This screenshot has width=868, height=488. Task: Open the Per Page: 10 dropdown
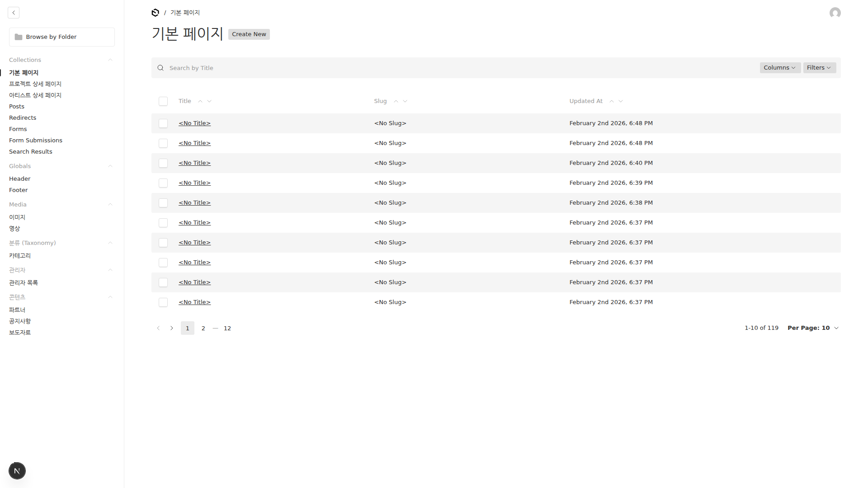coord(813,328)
